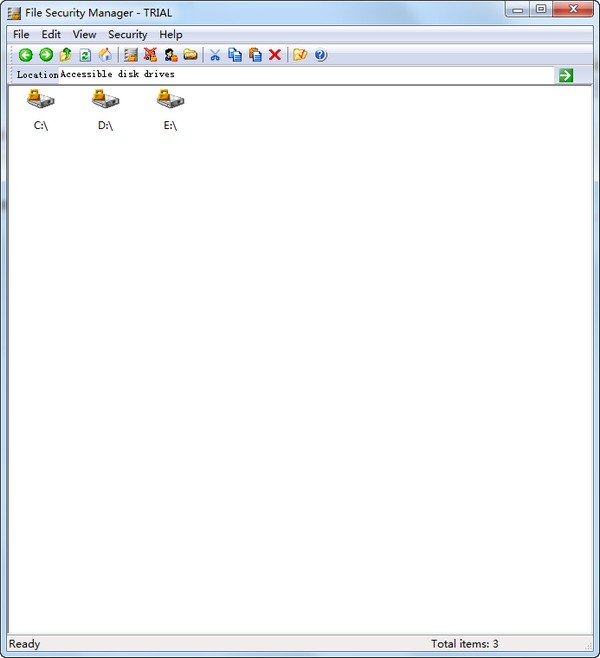Viewport: 600px width, 658px height.
Task: Open the Edit menu
Action: pos(51,34)
